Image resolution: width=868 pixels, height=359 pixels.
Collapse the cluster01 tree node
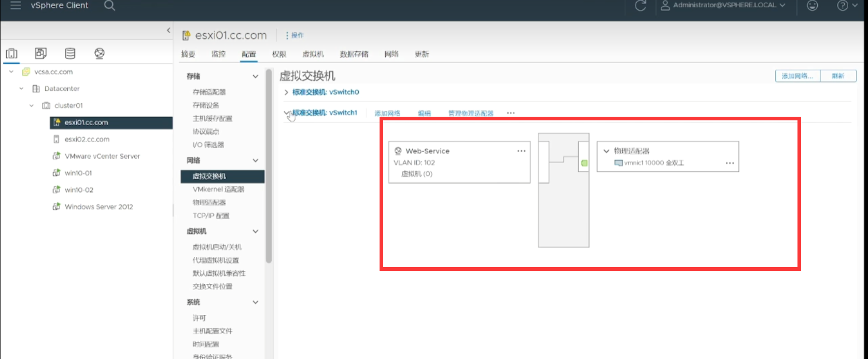click(x=32, y=105)
